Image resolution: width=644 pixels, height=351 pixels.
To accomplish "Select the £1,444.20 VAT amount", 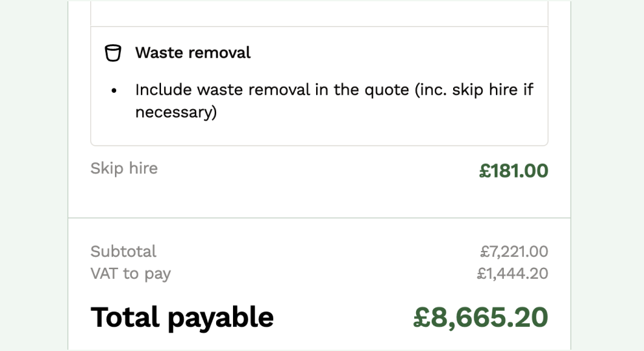I will (512, 273).
